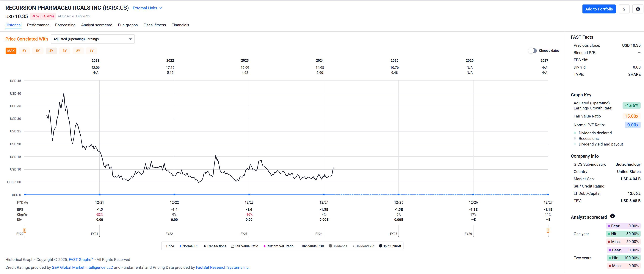Click the Two years Miss 0.00% badge
The width and height of the screenshot is (644, 274).
click(x=623, y=266)
